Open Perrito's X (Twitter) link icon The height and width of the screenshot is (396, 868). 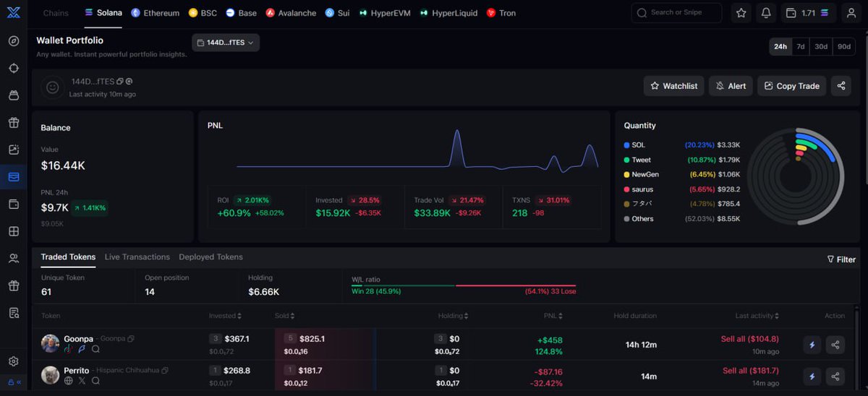pos(82,381)
